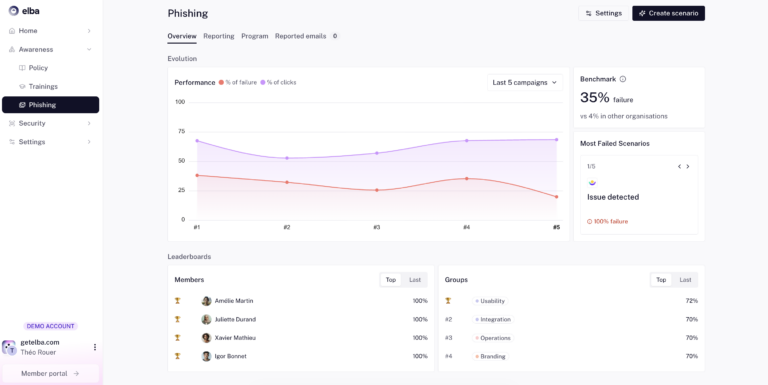Click the #5 campaign axis label
Screen dimensions: 768x385
pos(556,227)
